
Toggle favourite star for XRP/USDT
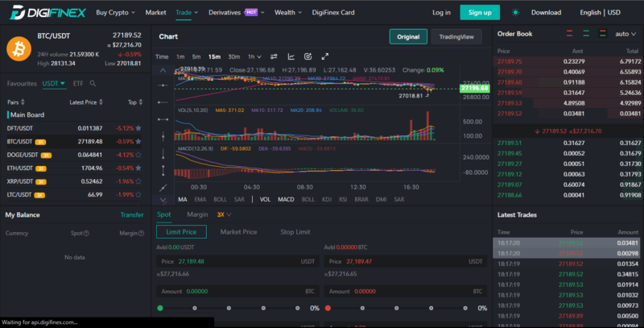tap(138, 181)
